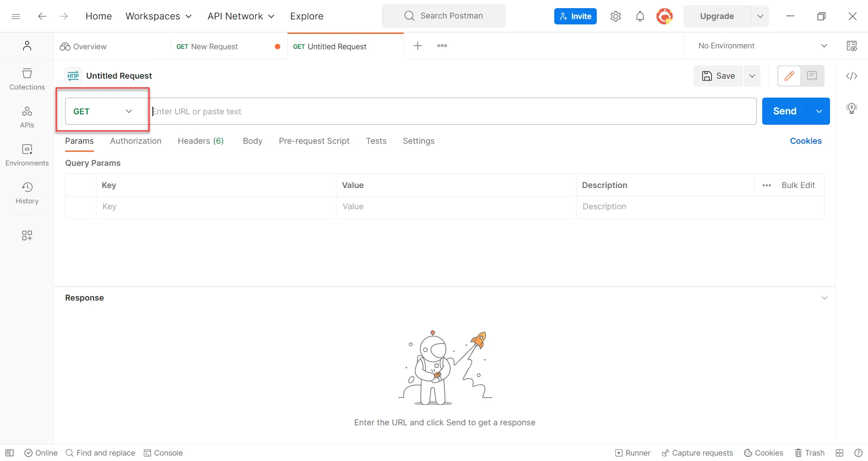Open the Trash
868x461 pixels.
pyautogui.click(x=810, y=453)
